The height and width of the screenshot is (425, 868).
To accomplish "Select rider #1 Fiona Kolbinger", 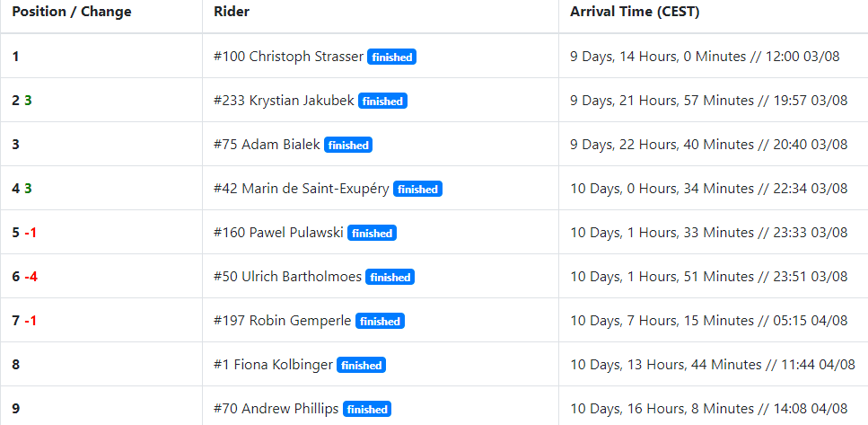I will [273, 365].
